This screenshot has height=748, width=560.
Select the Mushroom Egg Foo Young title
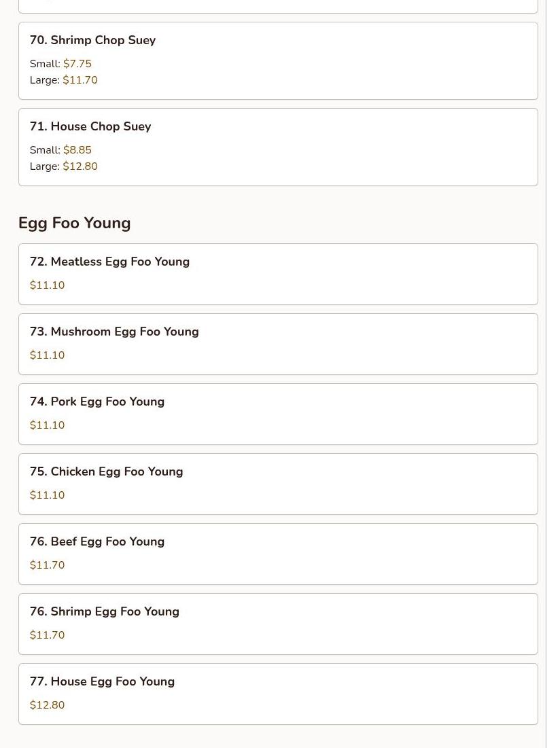tap(114, 332)
